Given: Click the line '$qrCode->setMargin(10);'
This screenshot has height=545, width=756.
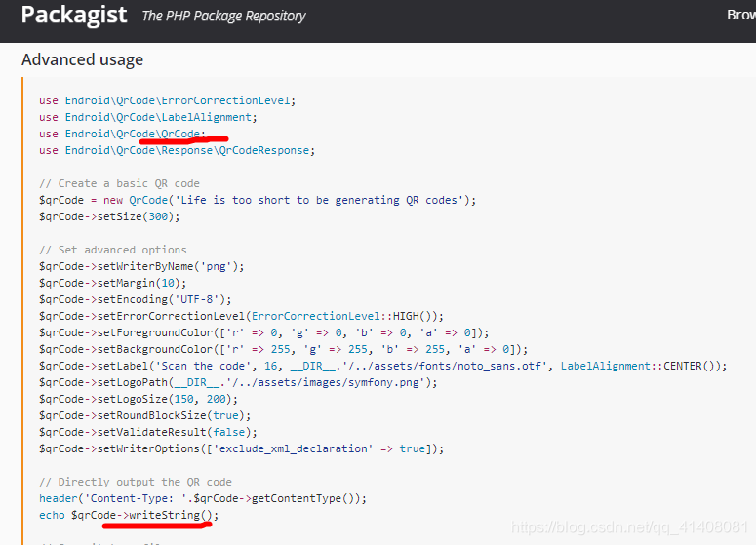Looking at the screenshot, I should coord(113,283).
